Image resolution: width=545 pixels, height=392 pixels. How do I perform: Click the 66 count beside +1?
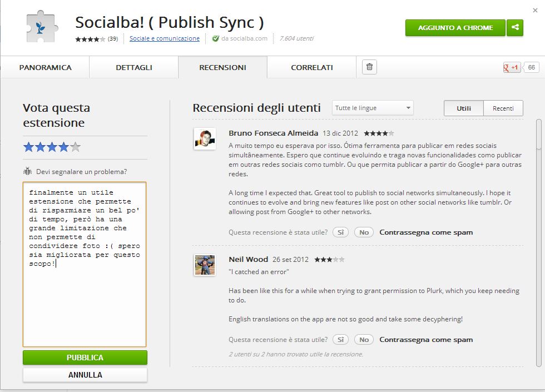(532, 67)
